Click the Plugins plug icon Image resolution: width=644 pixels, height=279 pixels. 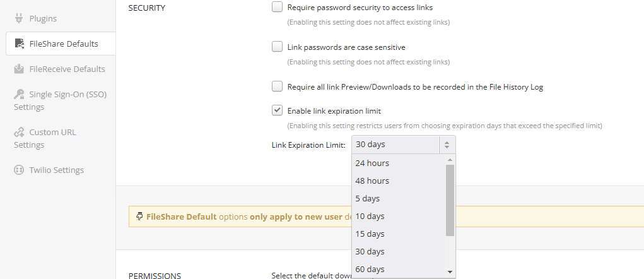point(18,18)
